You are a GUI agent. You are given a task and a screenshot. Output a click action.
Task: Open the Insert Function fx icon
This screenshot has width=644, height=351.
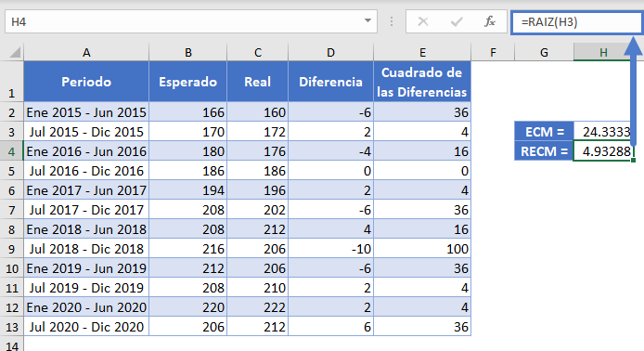490,21
